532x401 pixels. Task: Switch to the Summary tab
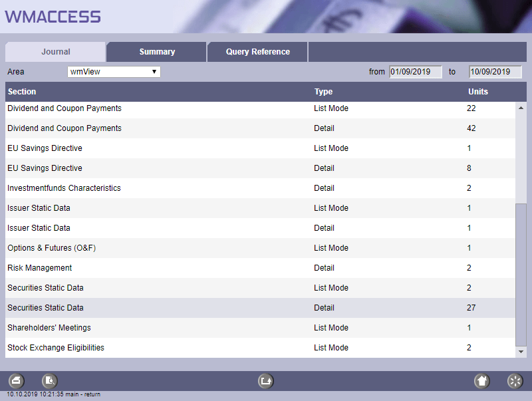(157, 52)
